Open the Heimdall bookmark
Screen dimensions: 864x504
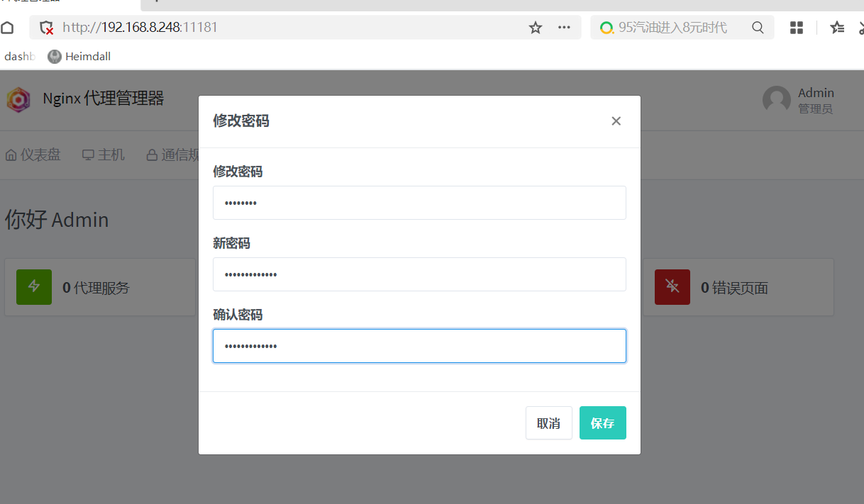click(x=79, y=57)
